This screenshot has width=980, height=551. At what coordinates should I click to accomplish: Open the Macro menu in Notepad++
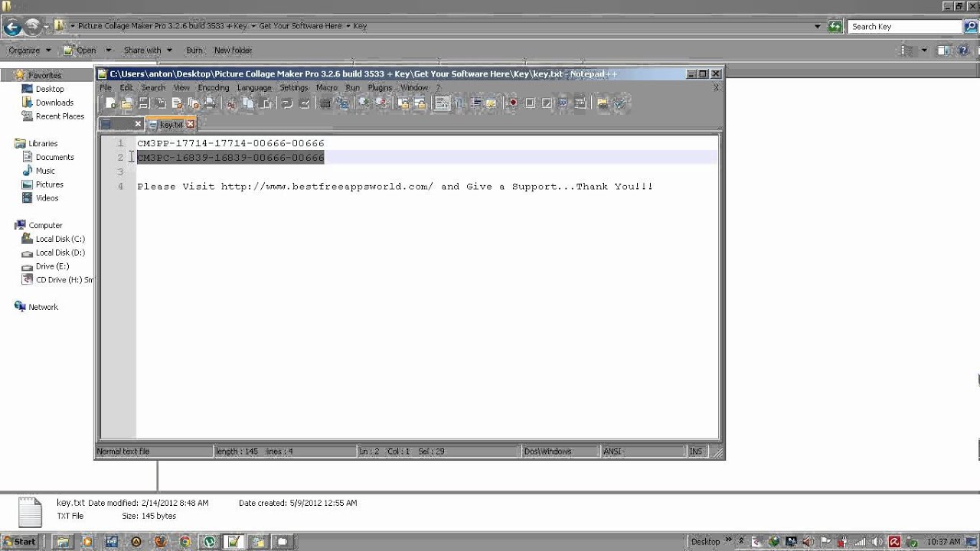coord(327,88)
